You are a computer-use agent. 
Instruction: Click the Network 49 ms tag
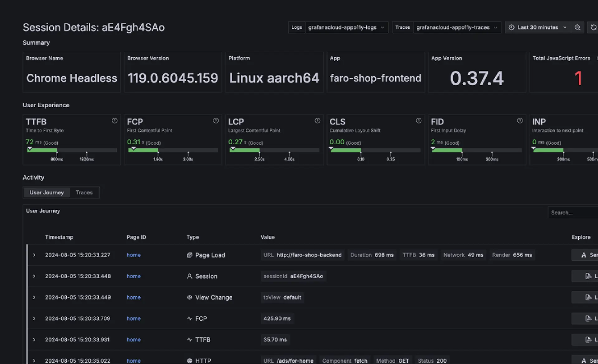pos(463,255)
